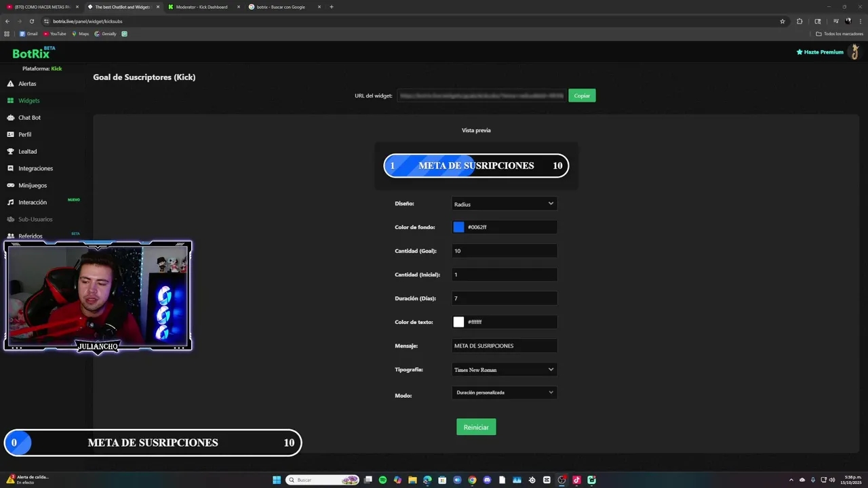Screen dimensions: 868x488
Task: Open the YouTube bookmark
Action: tap(55, 34)
